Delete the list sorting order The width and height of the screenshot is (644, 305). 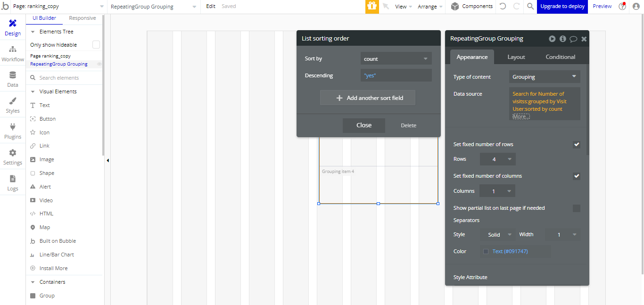pos(409,125)
